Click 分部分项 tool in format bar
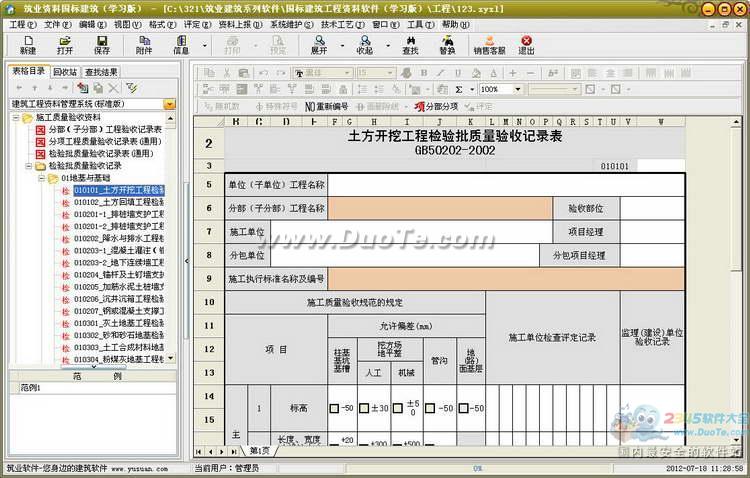The height and width of the screenshot is (478, 750). 436,106
